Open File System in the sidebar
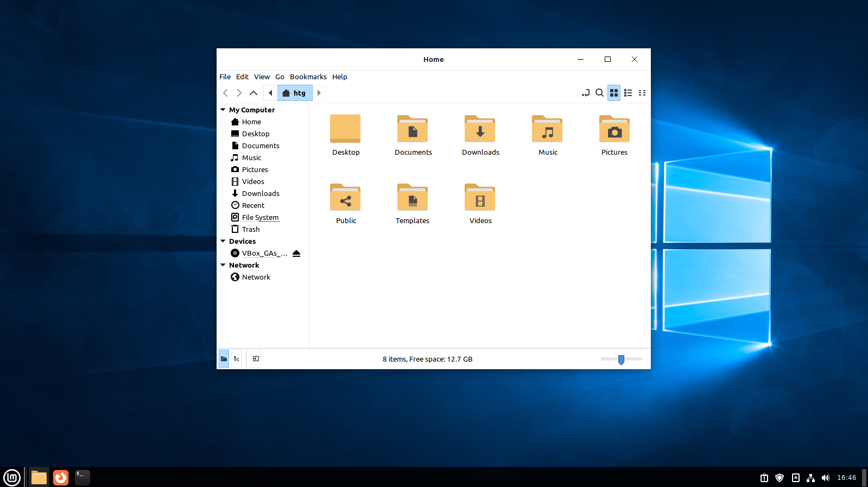Screen dimensions: 868x487 (260, 217)
